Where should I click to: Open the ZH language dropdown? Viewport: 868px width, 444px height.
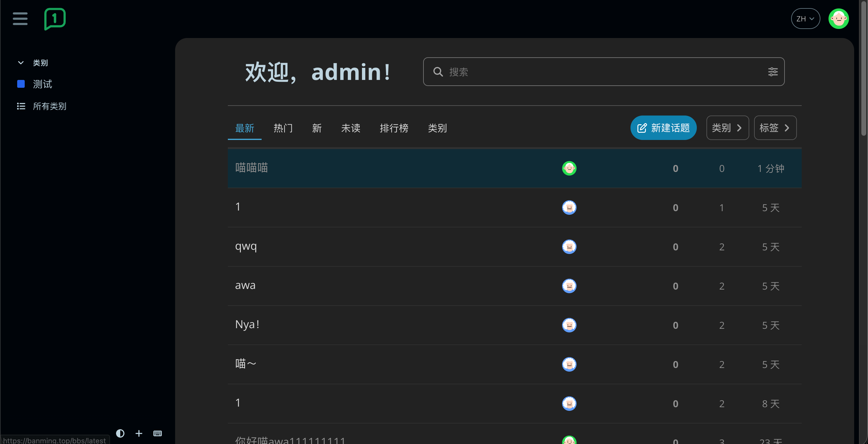tap(805, 19)
